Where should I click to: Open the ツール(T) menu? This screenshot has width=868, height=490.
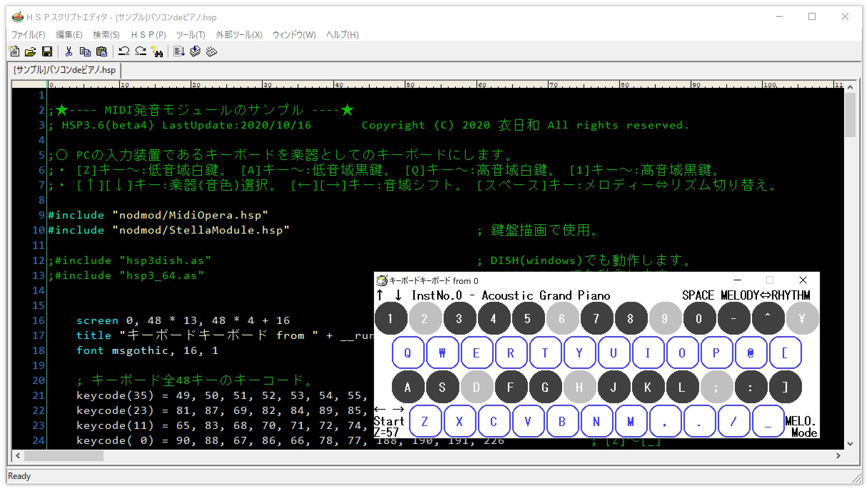pos(191,35)
